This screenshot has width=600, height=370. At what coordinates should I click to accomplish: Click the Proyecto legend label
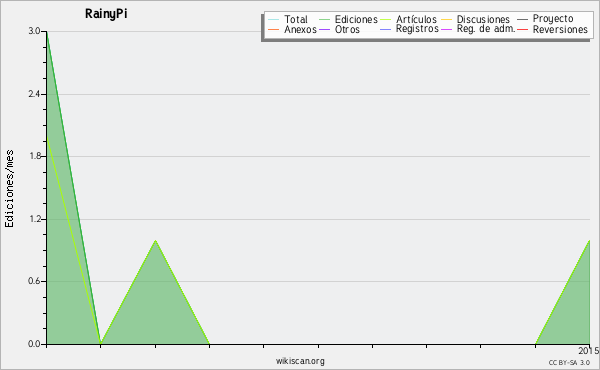tap(553, 19)
